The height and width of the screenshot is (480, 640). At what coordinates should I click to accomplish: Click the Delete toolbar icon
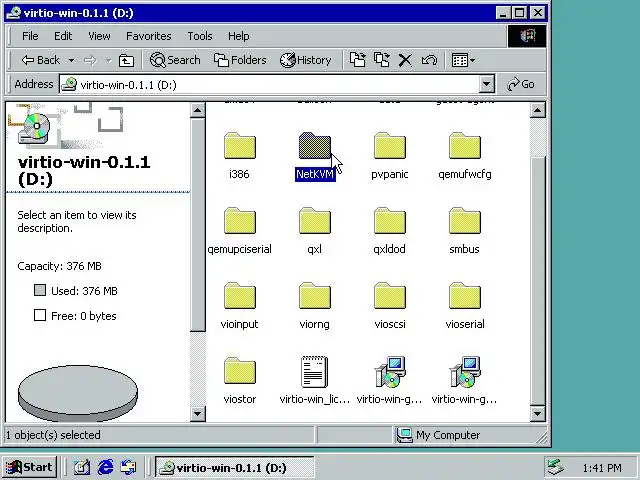point(405,60)
